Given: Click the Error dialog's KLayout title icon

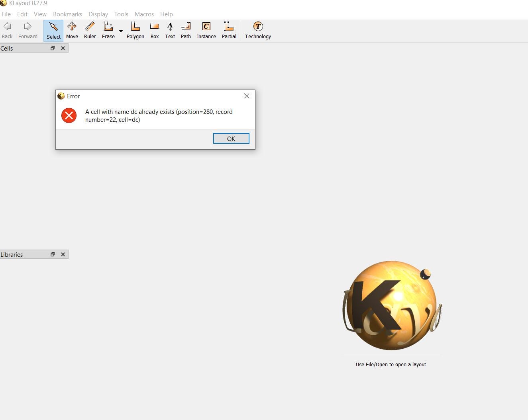Looking at the screenshot, I should coord(61,96).
